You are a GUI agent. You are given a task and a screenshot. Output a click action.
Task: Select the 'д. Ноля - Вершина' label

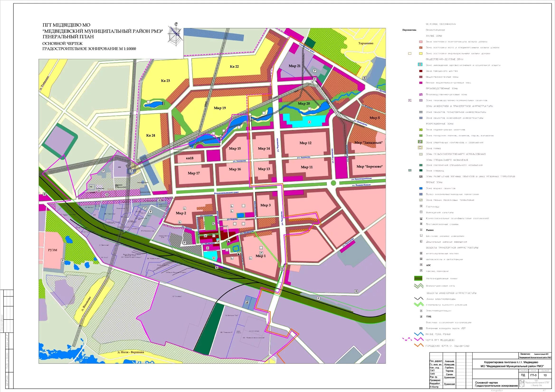coord(131,352)
